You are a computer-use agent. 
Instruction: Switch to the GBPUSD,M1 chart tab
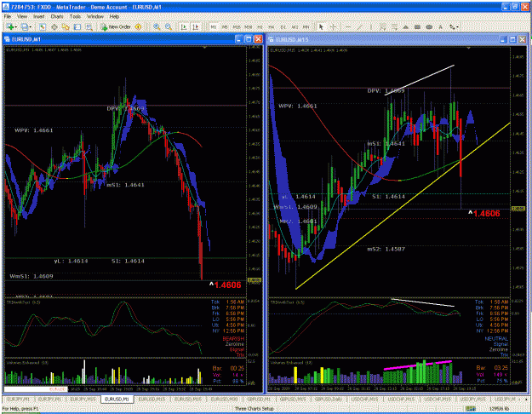coord(259,400)
